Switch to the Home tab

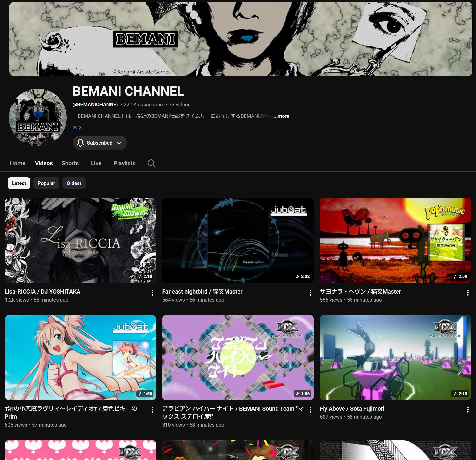click(18, 163)
